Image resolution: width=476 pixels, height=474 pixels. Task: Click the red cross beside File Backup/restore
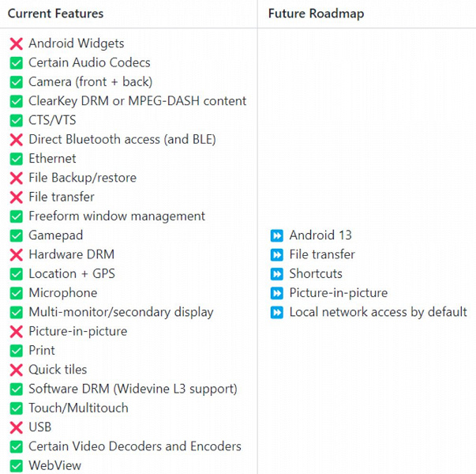pyautogui.click(x=16, y=179)
